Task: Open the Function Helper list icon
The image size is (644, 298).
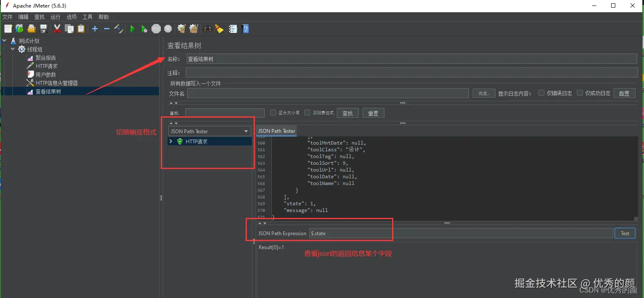Action: (x=233, y=29)
